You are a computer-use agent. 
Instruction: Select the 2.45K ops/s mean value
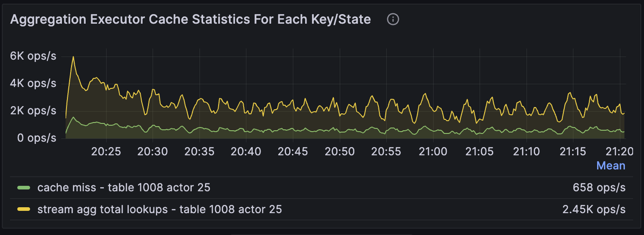coord(594,209)
